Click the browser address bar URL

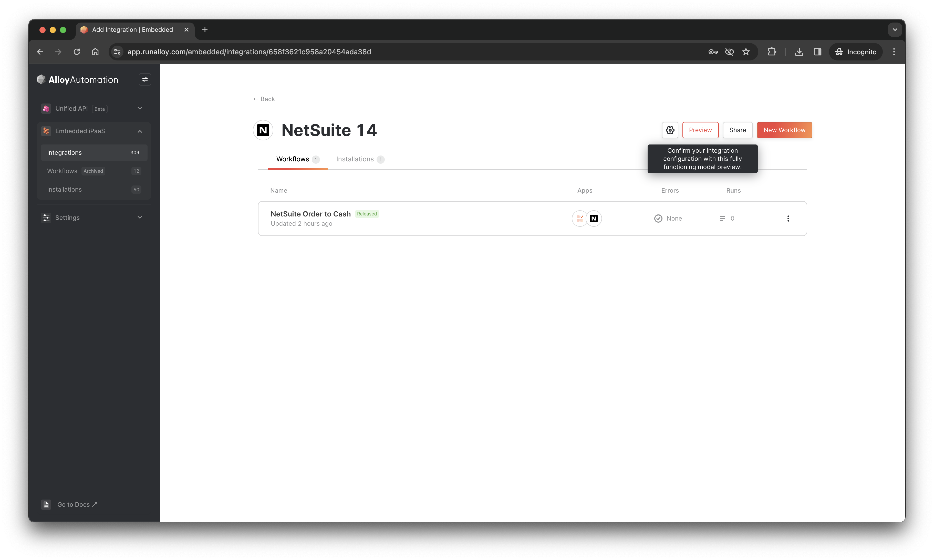click(249, 52)
